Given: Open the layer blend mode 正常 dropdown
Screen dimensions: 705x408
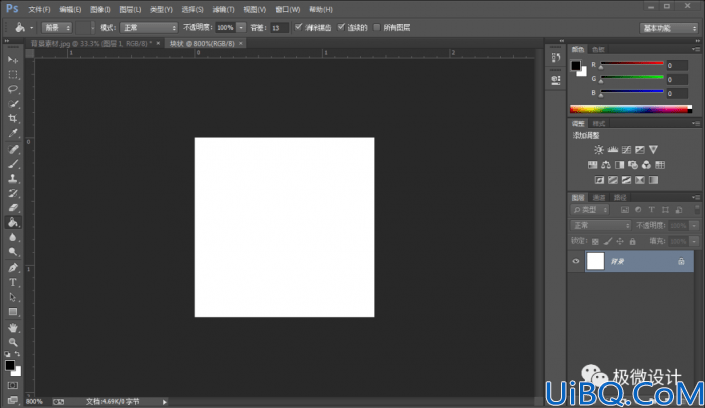Looking at the screenshot, I should pyautogui.click(x=601, y=225).
